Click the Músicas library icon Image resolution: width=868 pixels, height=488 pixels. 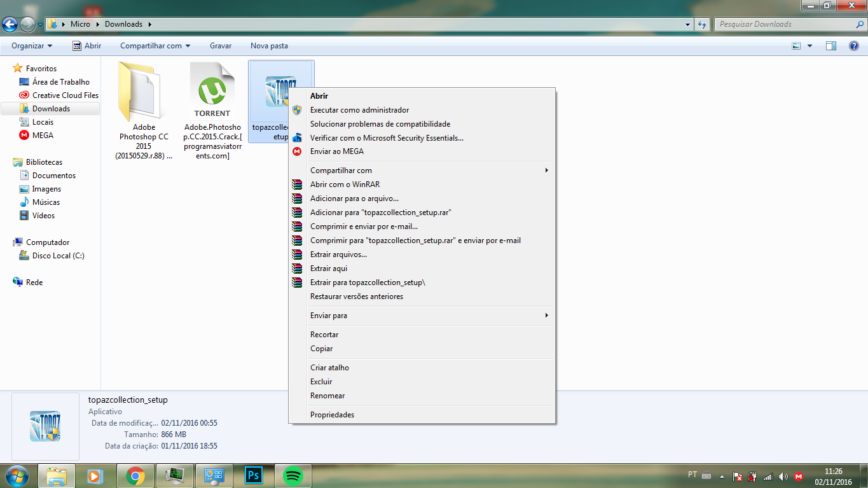tap(24, 202)
